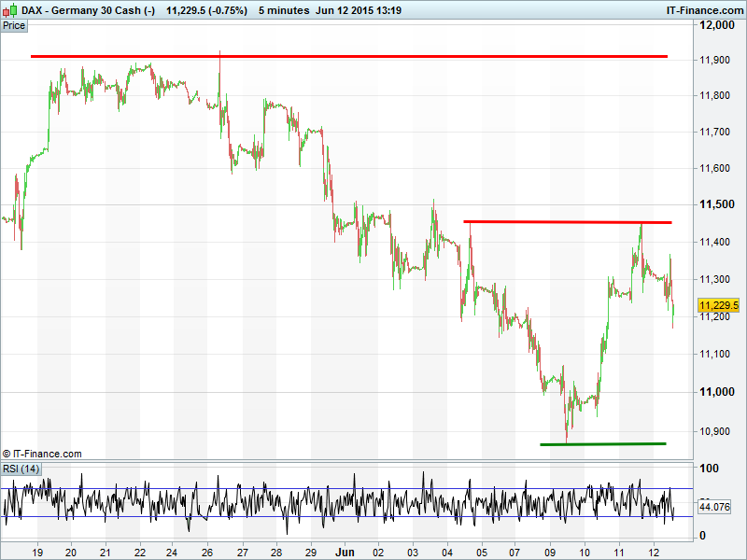Click the 11,500 price axis label
The height and width of the screenshot is (560, 747).
[717, 204]
